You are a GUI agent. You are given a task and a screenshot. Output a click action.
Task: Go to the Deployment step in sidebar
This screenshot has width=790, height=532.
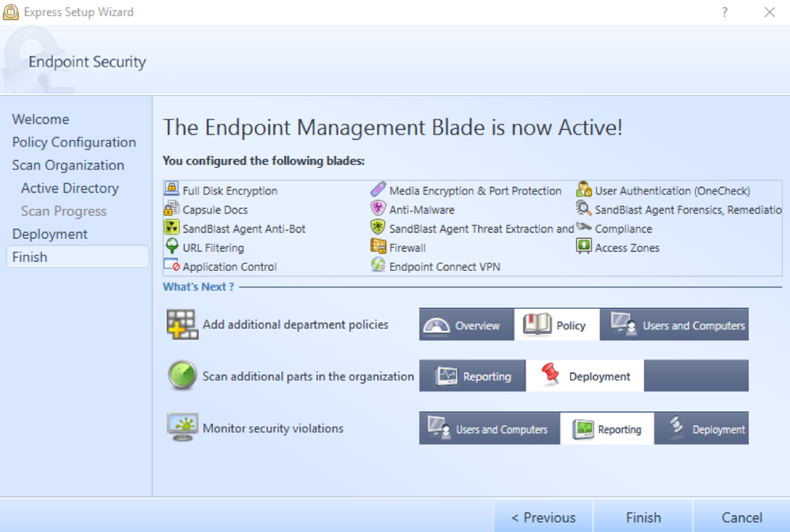pyautogui.click(x=50, y=234)
